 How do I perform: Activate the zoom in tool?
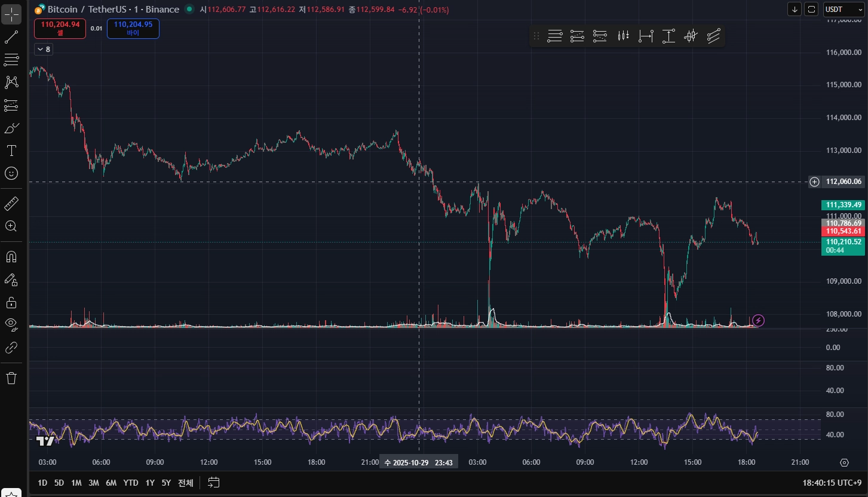tap(11, 226)
